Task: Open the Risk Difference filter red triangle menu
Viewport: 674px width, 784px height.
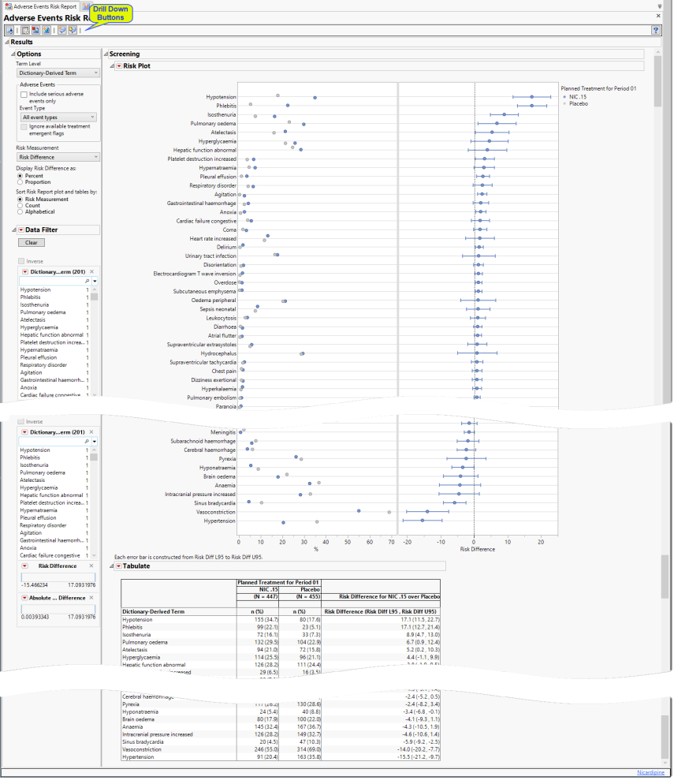Action: (24, 566)
